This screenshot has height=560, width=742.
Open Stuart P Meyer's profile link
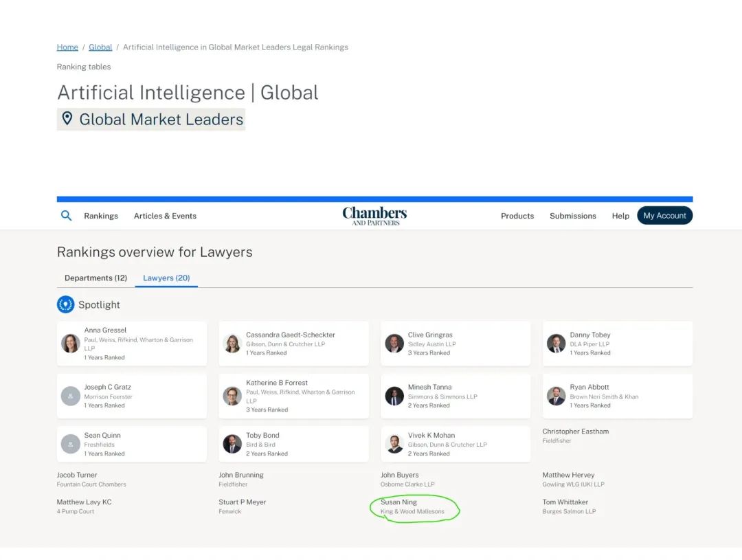tap(243, 502)
